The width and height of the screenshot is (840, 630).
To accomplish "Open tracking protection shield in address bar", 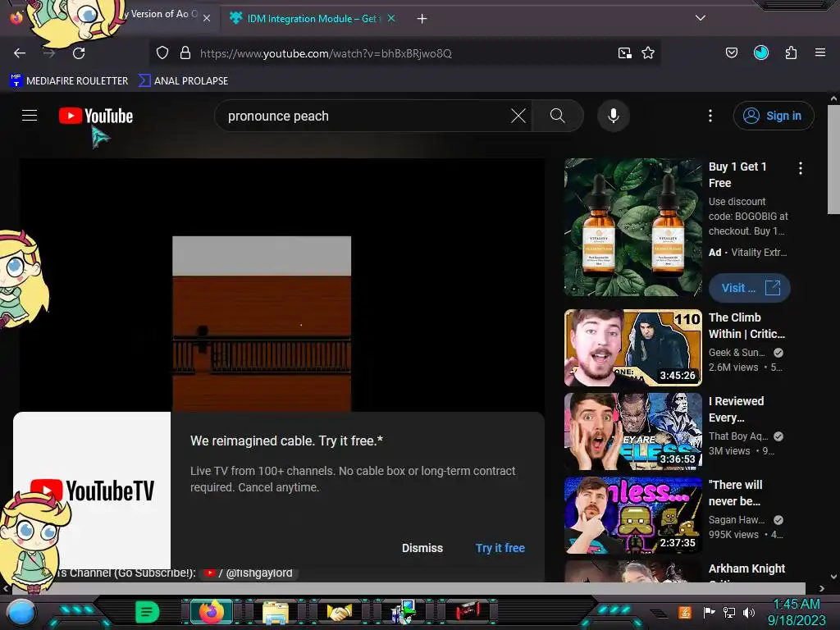I will 162,53.
